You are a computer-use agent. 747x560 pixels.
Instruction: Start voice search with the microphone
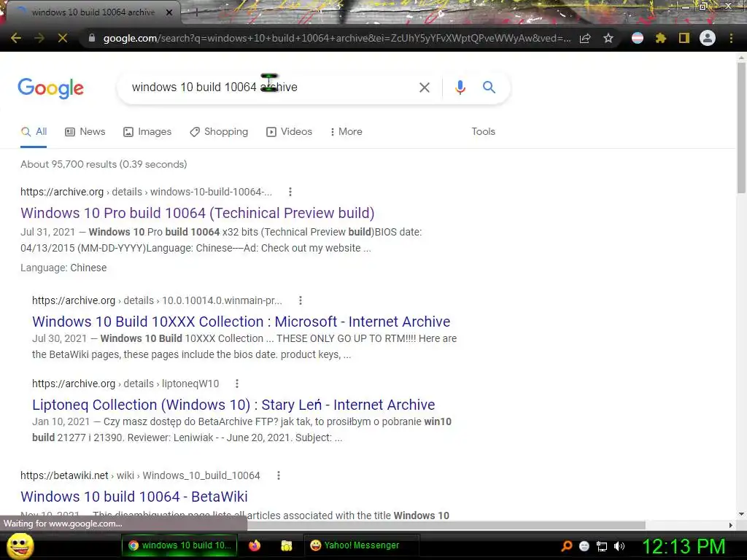(x=460, y=87)
